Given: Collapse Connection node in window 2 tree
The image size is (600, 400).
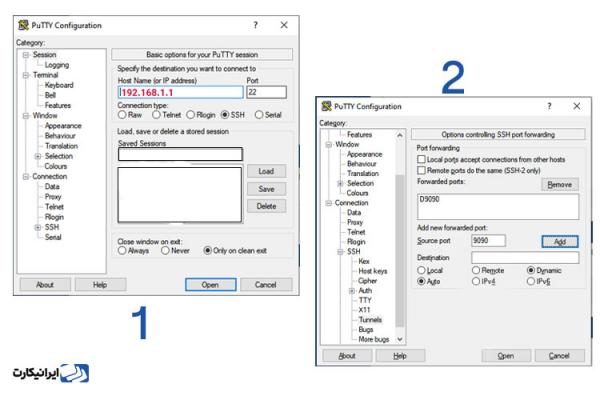Looking at the screenshot, I should 328,203.
